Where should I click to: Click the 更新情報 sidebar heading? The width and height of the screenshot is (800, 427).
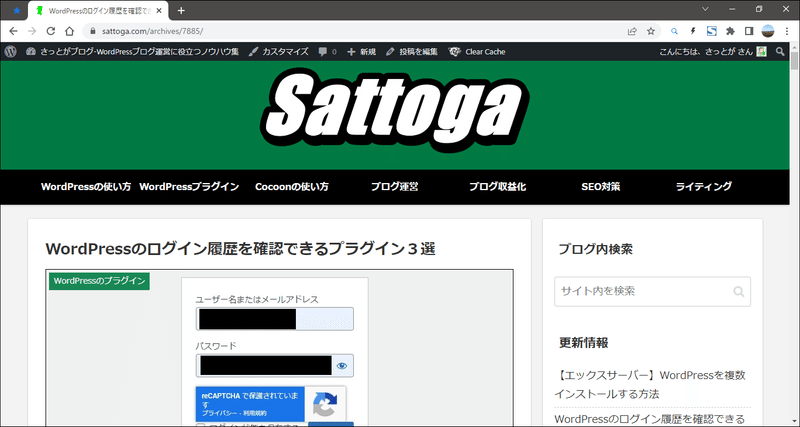pyautogui.click(x=584, y=343)
